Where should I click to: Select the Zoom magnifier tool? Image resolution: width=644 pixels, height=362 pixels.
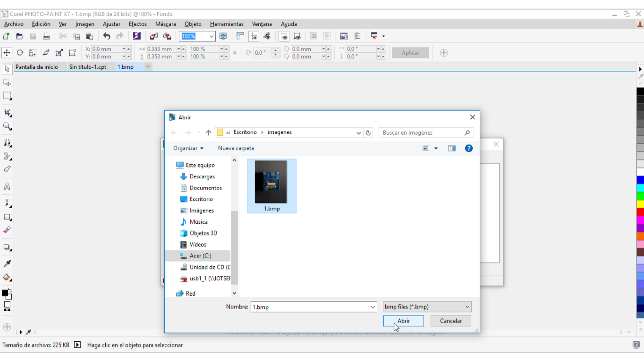point(7,127)
